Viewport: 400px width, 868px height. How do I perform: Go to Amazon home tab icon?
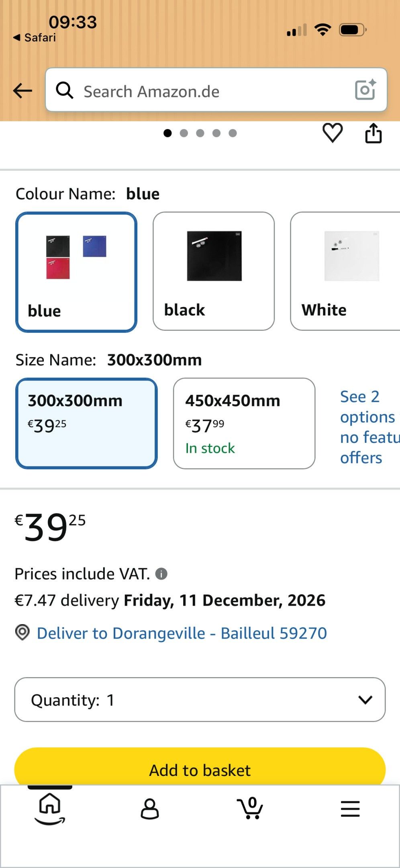(50, 809)
